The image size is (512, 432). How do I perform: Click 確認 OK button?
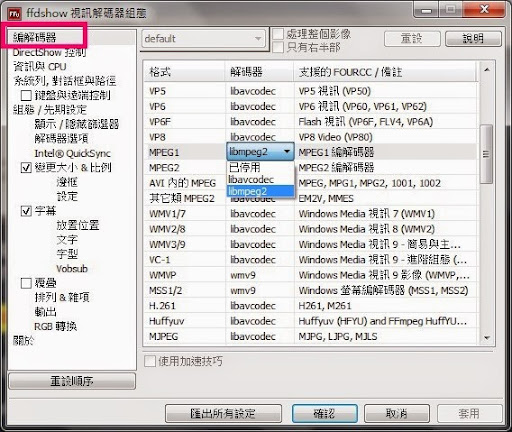point(324,414)
